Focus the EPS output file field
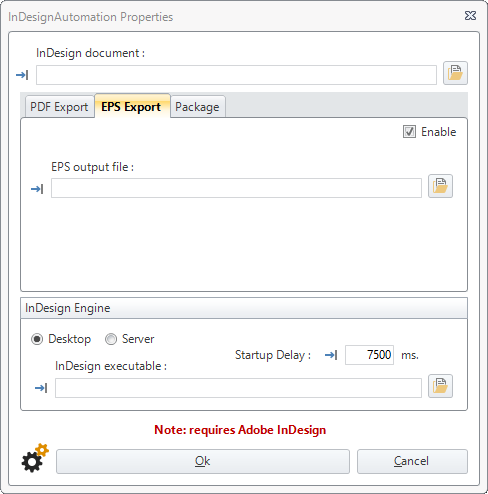The image size is (488, 494). 236,188
